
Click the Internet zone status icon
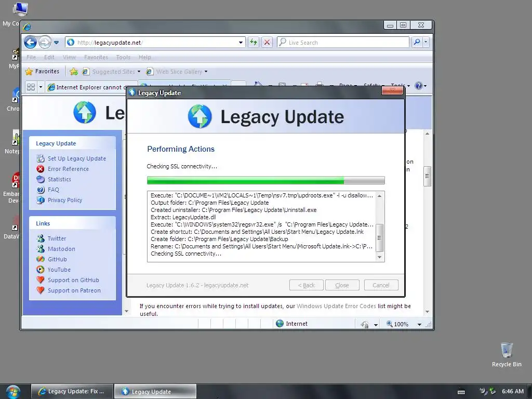[x=280, y=324]
